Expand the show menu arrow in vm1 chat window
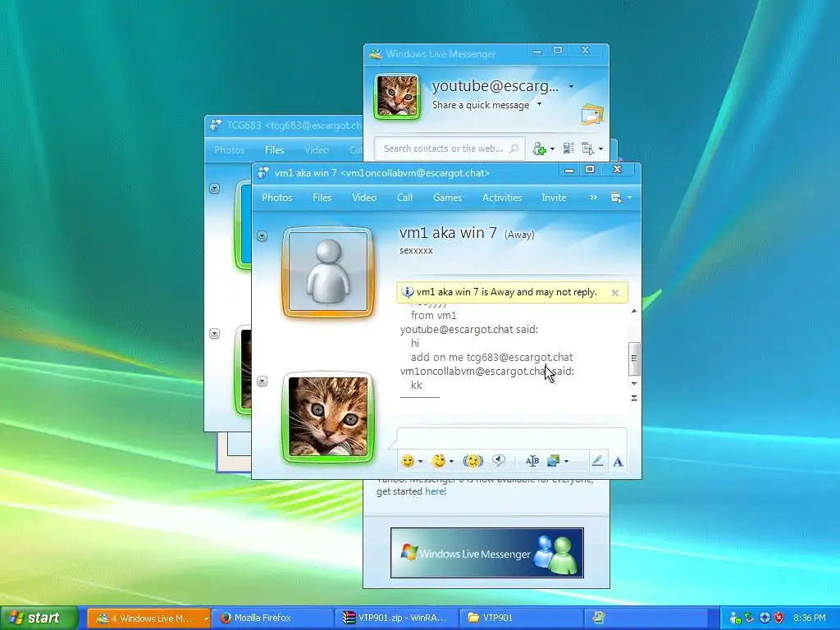This screenshot has width=840, height=630. point(629,198)
